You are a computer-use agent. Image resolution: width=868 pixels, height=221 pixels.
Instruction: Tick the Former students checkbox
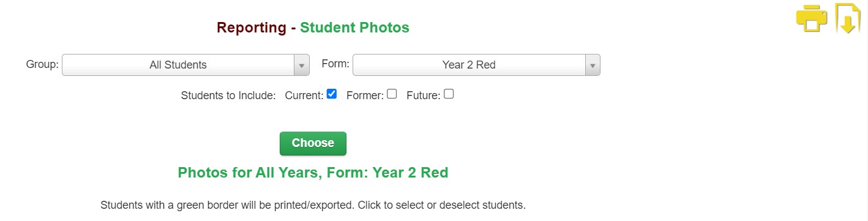click(392, 94)
